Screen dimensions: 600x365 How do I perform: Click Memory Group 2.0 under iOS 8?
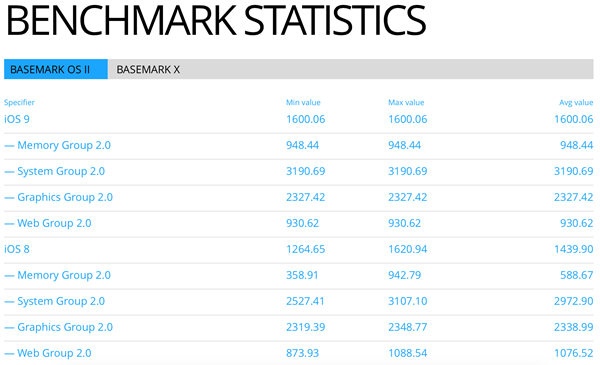point(64,275)
